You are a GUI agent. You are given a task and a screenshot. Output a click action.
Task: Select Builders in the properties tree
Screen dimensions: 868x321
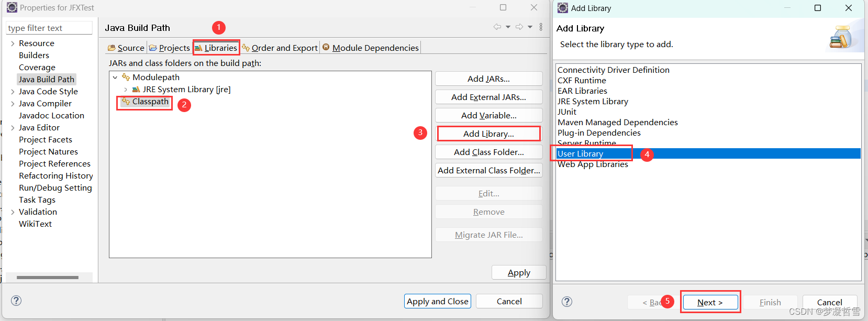(34, 55)
